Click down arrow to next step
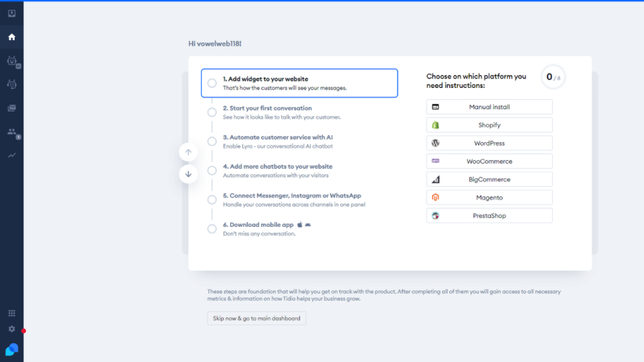 (x=188, y=174)
